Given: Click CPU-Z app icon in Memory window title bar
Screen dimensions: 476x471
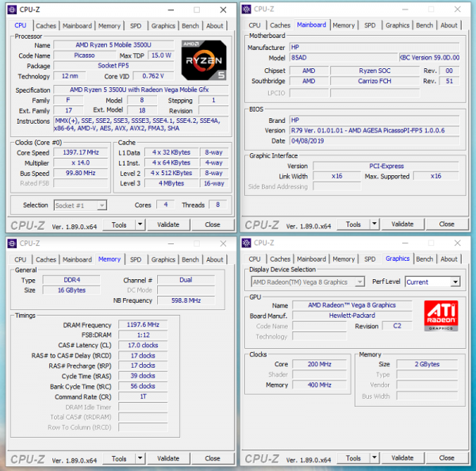Looking at the screenshot, I should coord(12,243).
